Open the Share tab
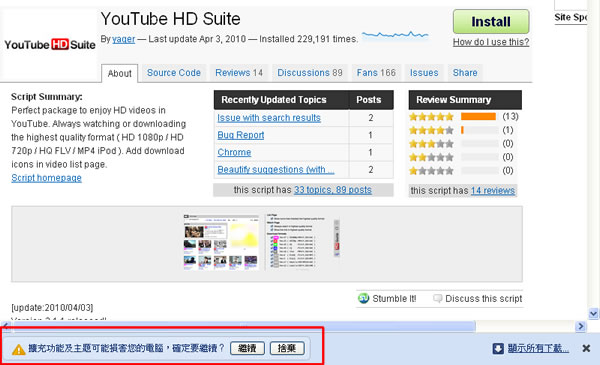 (x=465, y=73)
